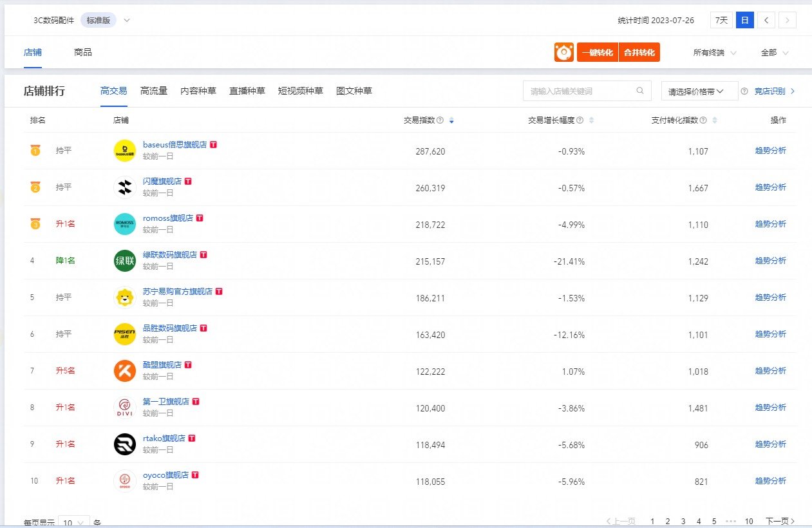Screen dimensions: 812x528
Task: Open 趋势分析 for oyoco旗舰店
Action: click(771, 481)
